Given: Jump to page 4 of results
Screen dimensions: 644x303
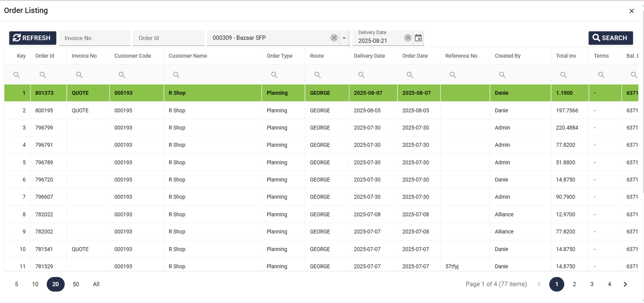Looking at the screenshot, I should [609, 284].
